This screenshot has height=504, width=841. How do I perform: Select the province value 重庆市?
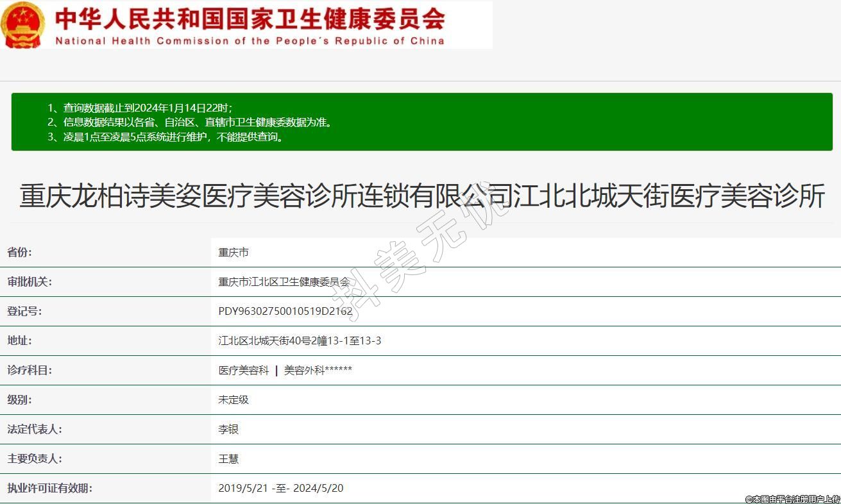point(234,253)
